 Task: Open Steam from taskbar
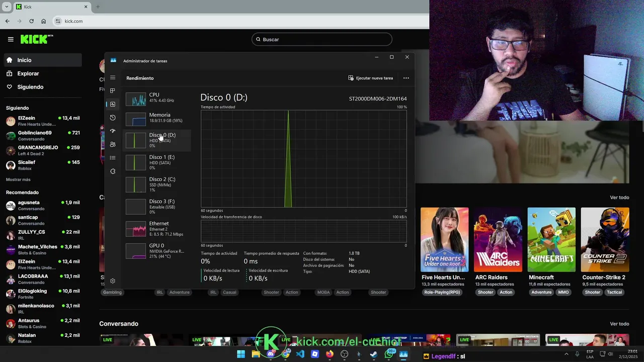(374, 354)
